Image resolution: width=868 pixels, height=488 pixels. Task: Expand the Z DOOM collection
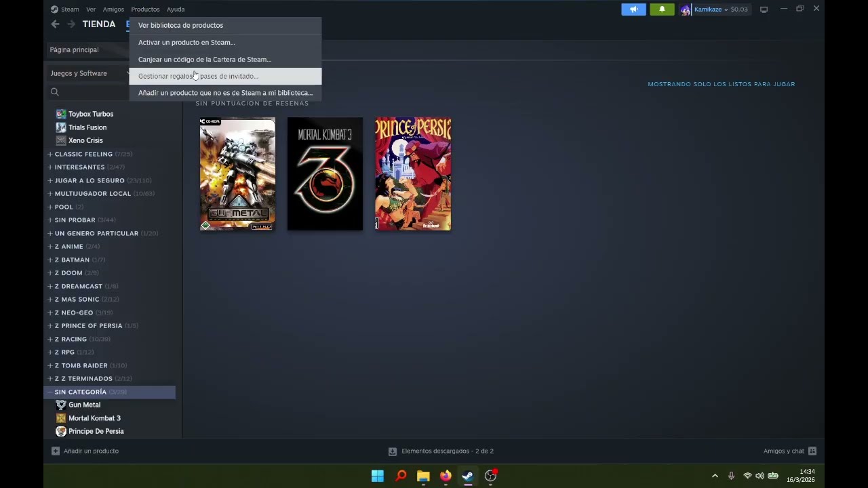click(x=50, y=272)
